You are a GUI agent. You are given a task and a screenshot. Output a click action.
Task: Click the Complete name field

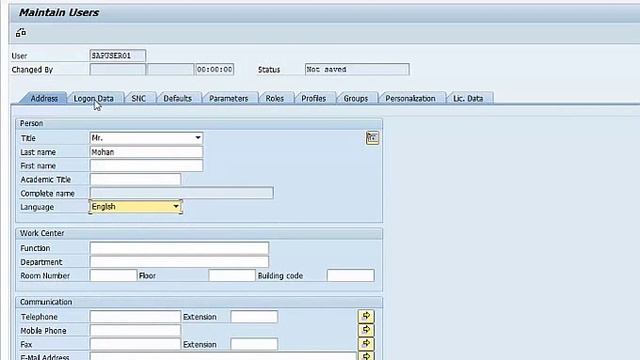[x=182, y=193]
